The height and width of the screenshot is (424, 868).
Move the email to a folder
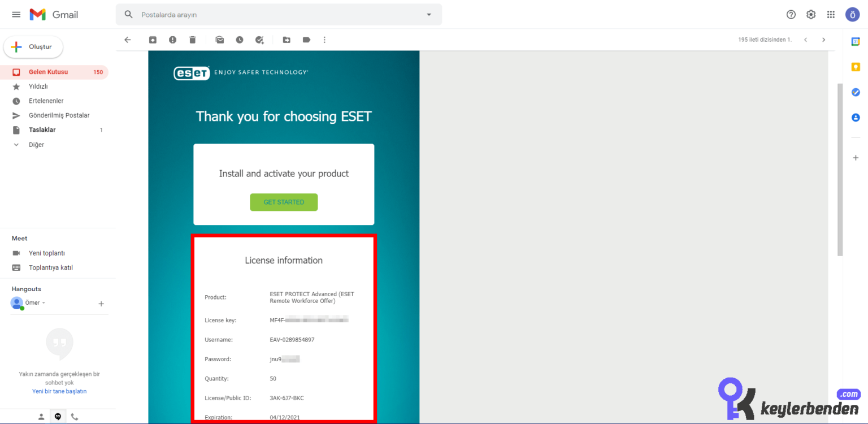(287, 40)
